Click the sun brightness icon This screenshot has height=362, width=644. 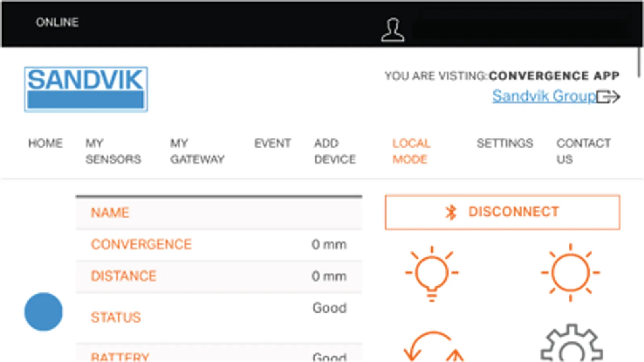pyautogui.click(x=570, y=272)
